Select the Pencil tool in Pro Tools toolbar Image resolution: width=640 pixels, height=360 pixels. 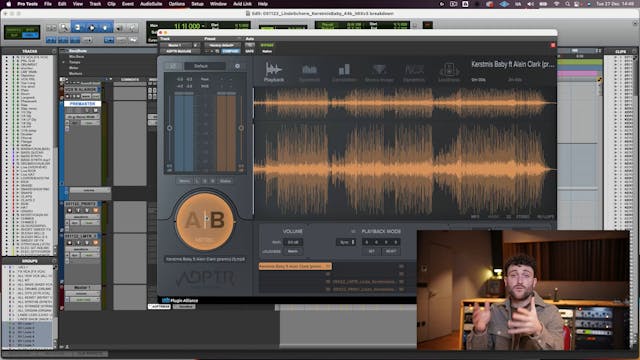click(x=133, y=28)
